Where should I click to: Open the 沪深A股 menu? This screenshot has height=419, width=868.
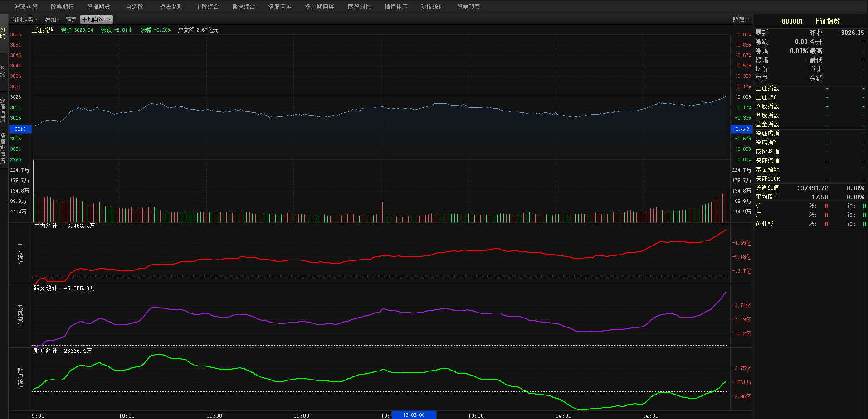[26, 6]
